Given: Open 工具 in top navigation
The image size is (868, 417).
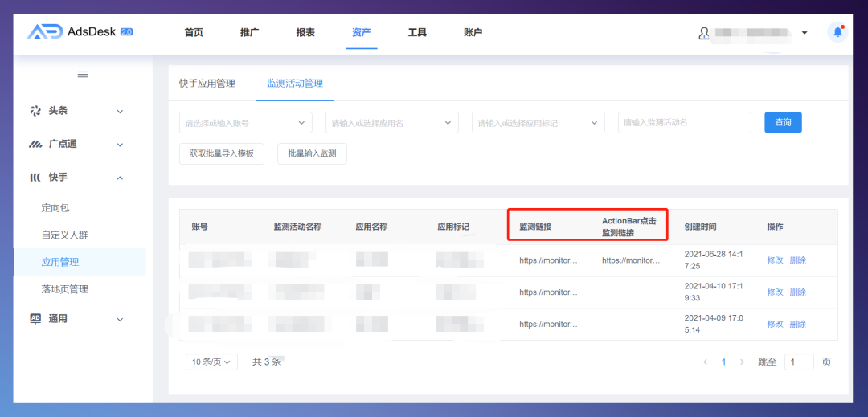Looking at the screenshot, I should coord(417,33).
